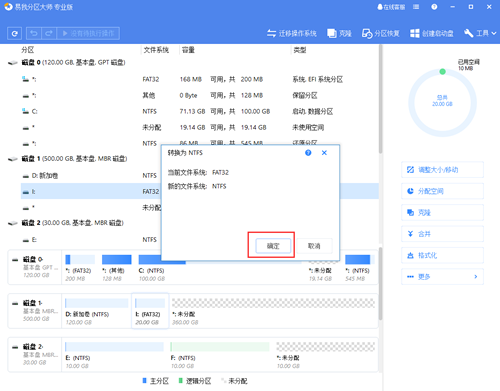Expand the 更多 more options entry
Screen dimensions: 500x391
point(442,277)
